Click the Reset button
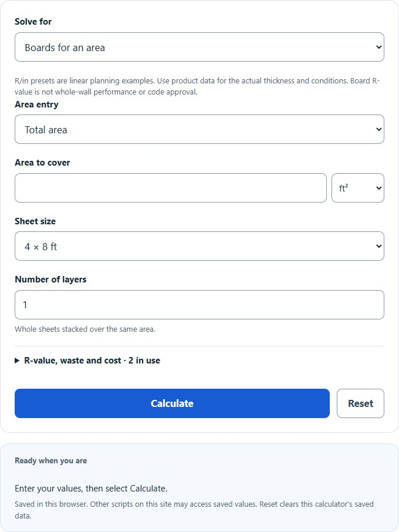The height and width of the screenshot is (532, 399). pyautogui.click(x=360, y=403)
